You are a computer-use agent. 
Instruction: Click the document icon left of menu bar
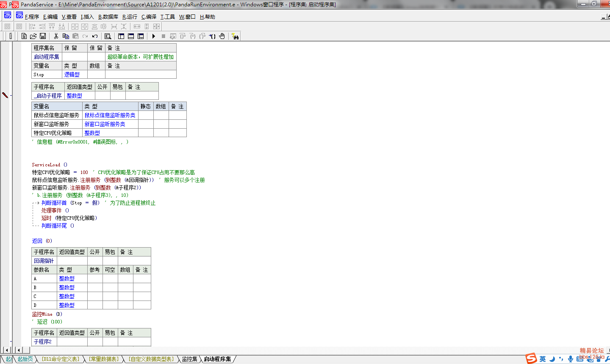(x=19, y=15)
